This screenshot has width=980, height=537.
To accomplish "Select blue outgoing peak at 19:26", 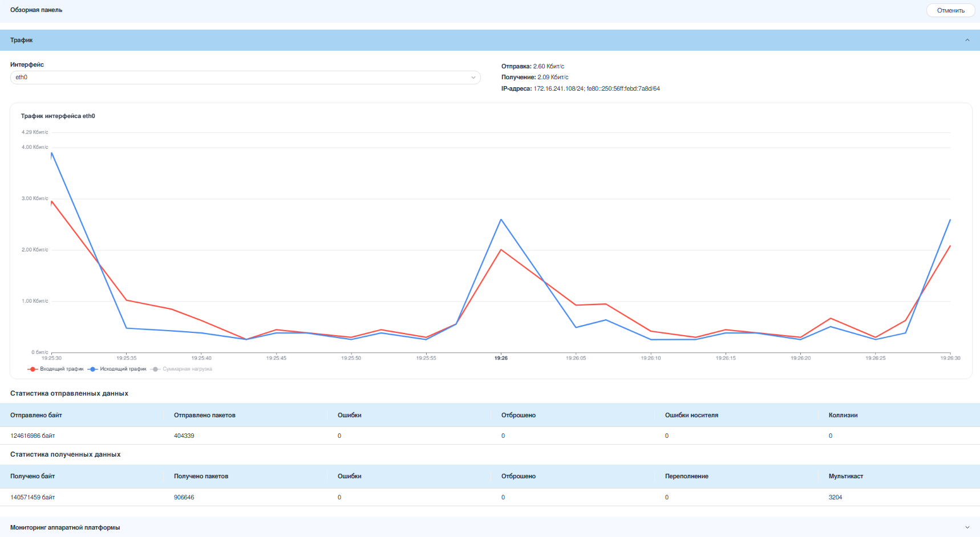I will pos(501,219).
